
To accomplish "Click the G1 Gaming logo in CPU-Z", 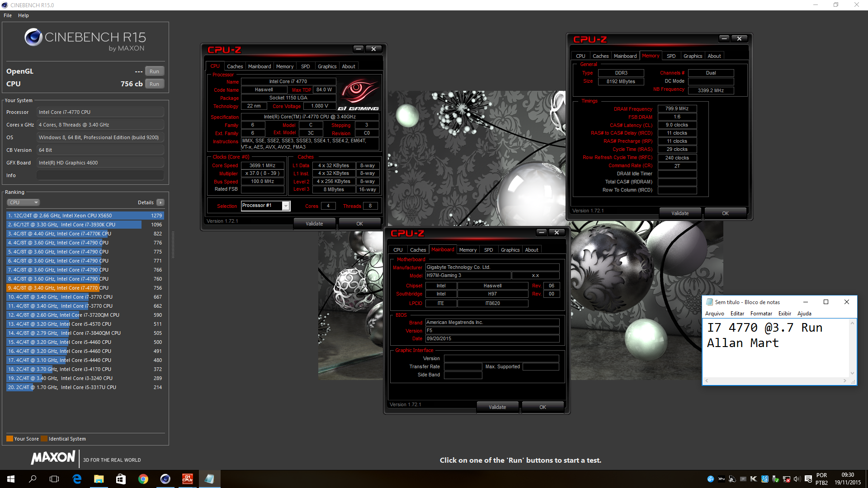I will pyautogui.click(x=359, y=95).
